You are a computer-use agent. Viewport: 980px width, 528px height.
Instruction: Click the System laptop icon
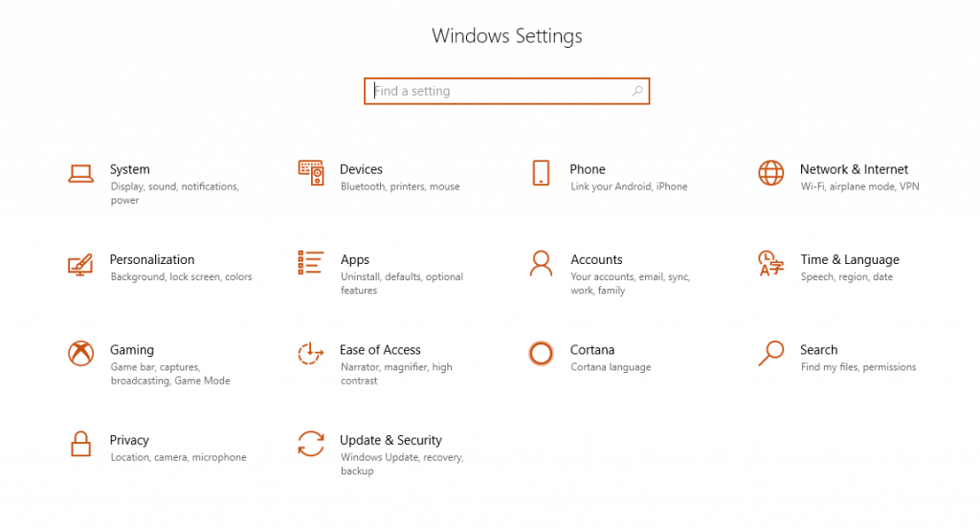point(80,173)
